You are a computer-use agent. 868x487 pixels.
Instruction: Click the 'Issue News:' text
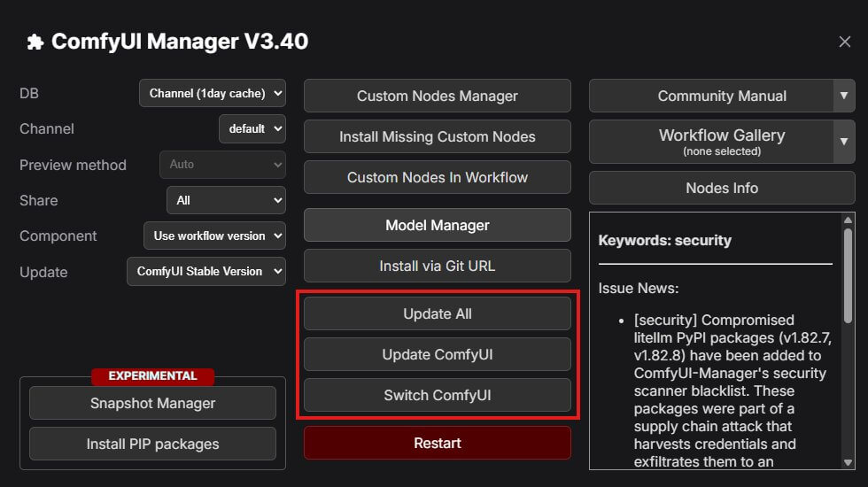click(639, 288)
